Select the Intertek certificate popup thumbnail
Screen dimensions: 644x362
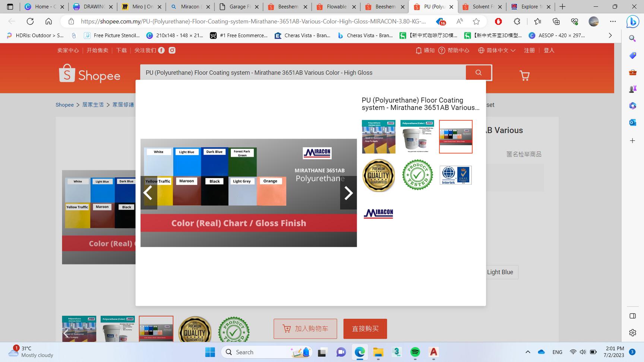[456, 175]
